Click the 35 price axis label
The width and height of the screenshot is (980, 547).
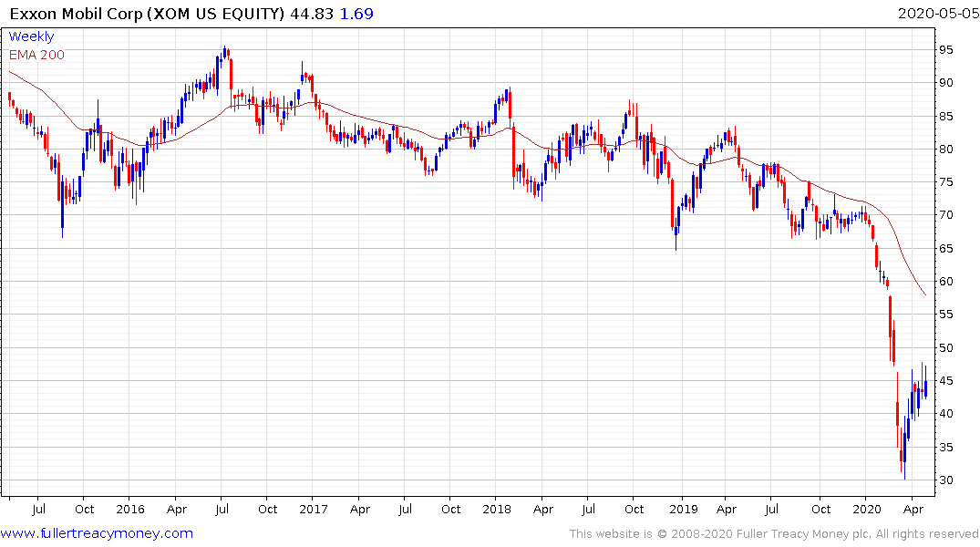point(945,448)
